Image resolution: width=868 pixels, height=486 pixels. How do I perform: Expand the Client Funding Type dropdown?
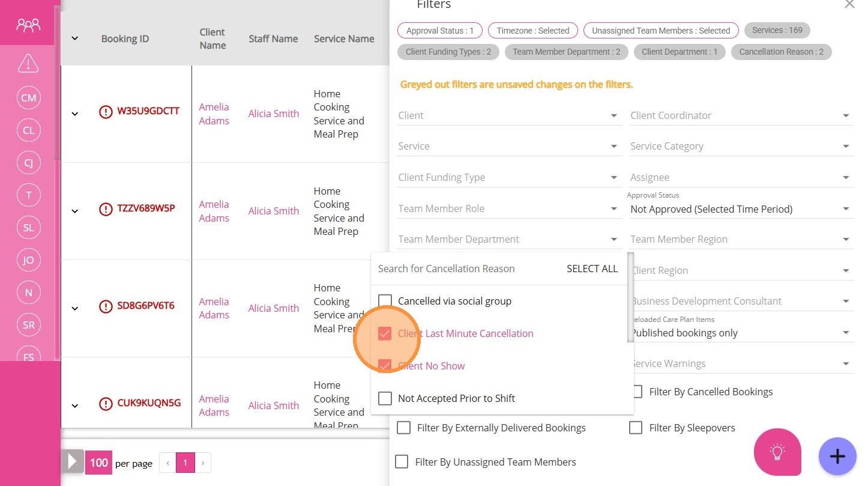pyautogui.click(x=508, y=178)
